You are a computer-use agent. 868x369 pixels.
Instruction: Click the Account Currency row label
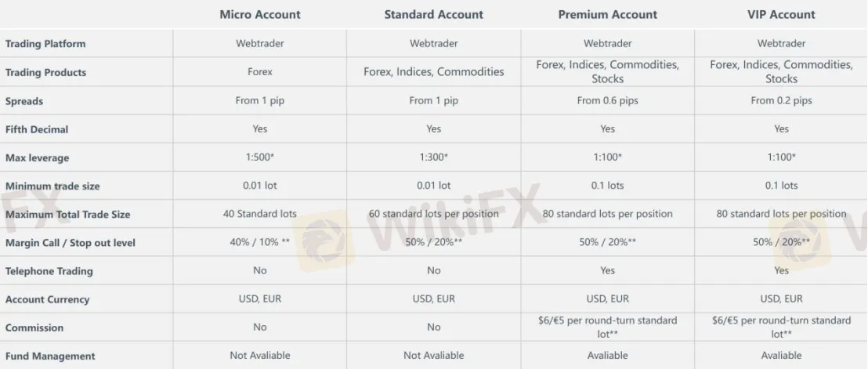[x=47, y=299]
